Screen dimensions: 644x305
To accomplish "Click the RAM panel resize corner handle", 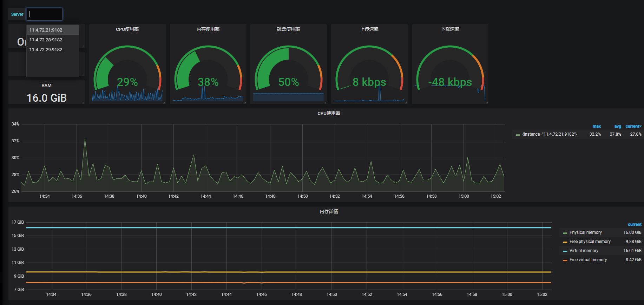I will coord(83,102).
